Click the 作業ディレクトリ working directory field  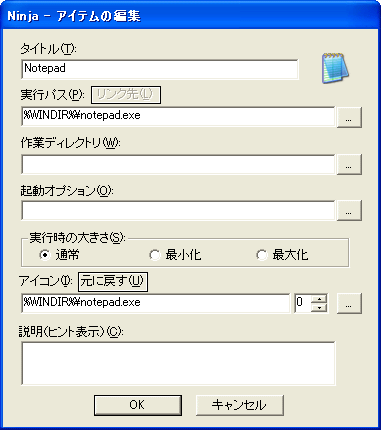pos(178,164)
